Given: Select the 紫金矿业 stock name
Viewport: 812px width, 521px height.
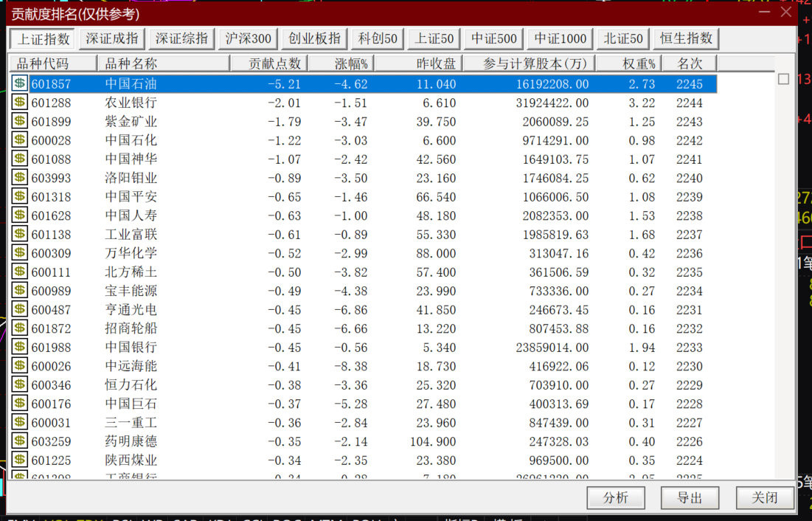Looking at the screenshot, I should pos(131,121).
